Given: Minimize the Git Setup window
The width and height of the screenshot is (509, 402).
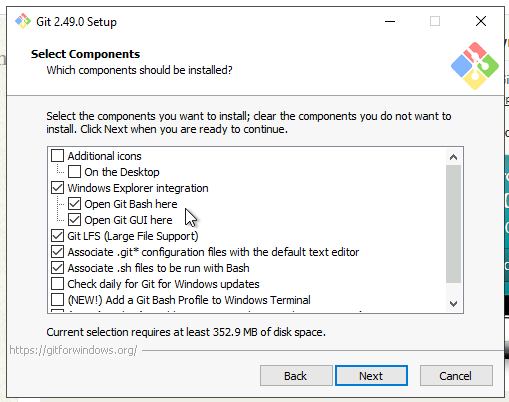Looking at the screenshot, I should click(x=390, y=21).
